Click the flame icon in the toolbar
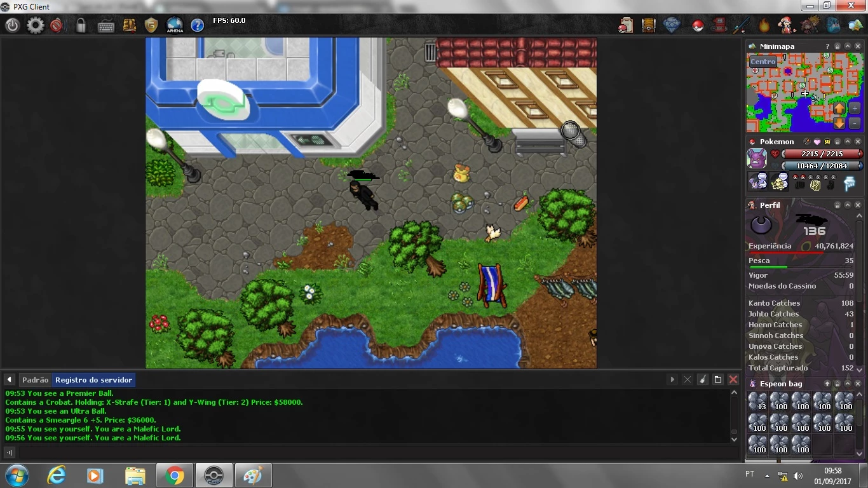The image size is (868, 488). click(764, 25)
